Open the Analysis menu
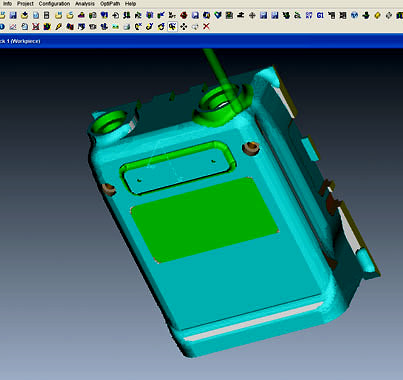Screen dimensions: 403x380 [x=85, y=4]
